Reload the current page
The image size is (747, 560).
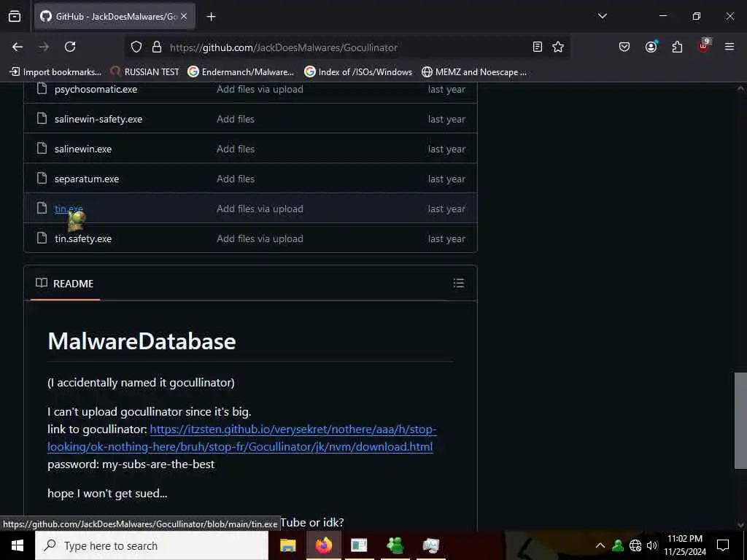tap(70, 47)
